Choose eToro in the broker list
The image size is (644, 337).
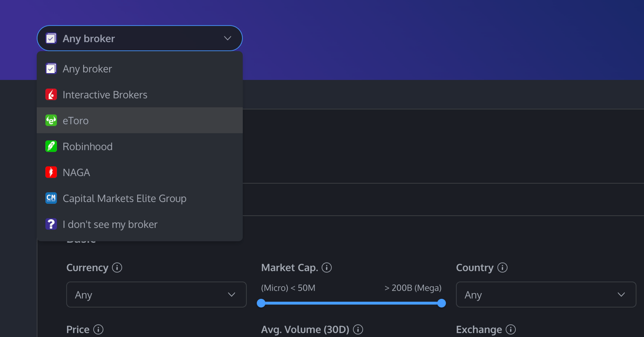point(140,121)
